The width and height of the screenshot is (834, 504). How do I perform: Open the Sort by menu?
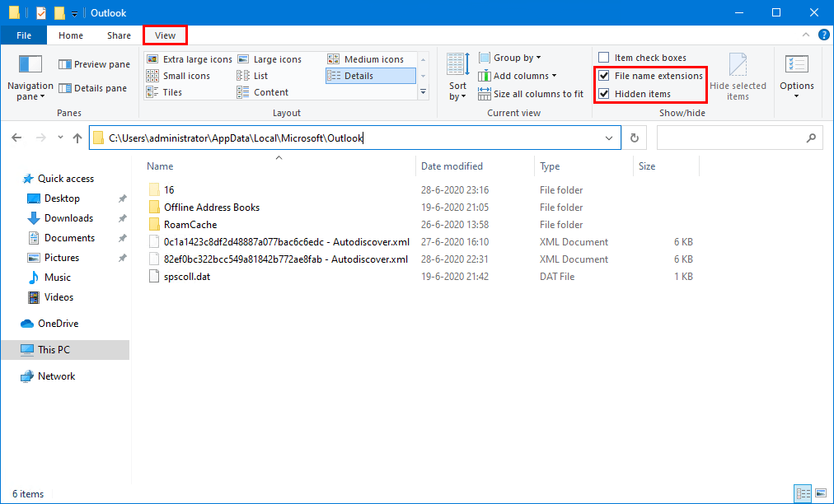tap(457, 77)
